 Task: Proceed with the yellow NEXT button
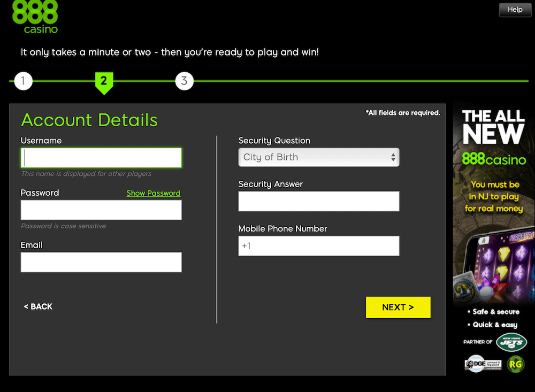tap(398, 308)
